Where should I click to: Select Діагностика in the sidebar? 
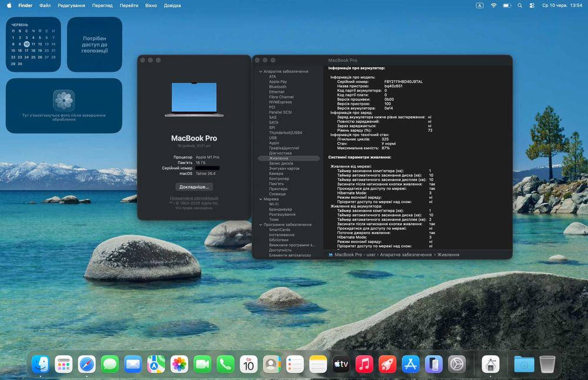click(x=280, y=153)
